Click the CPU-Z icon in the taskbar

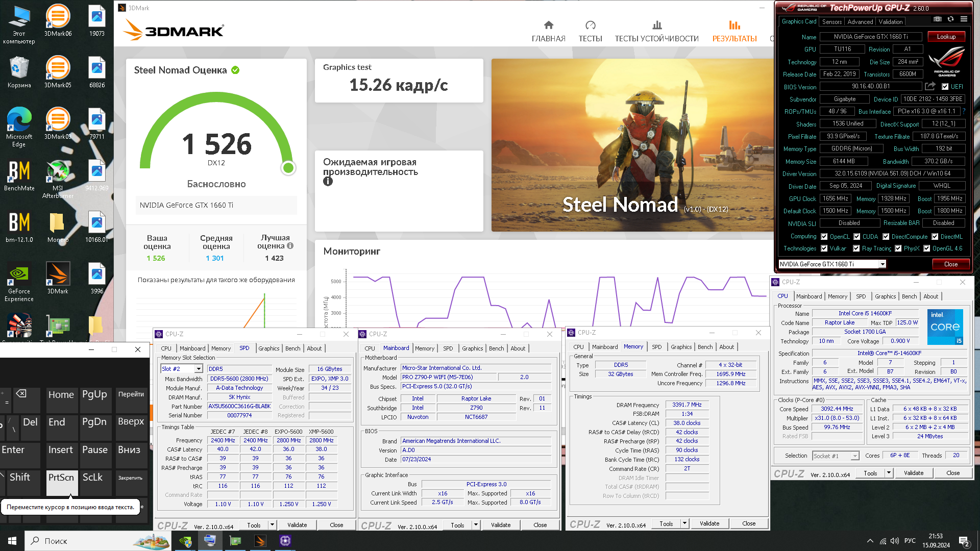tap(285, 541)
